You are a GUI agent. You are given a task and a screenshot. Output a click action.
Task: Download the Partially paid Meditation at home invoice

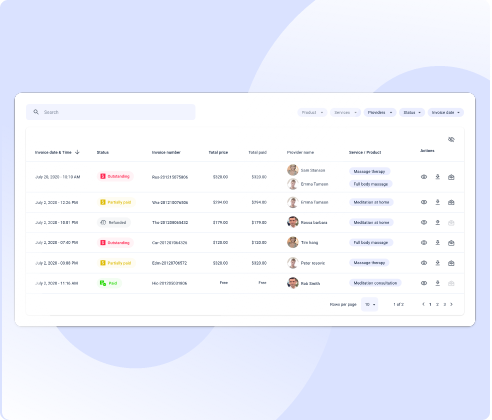tap(438, 202)
